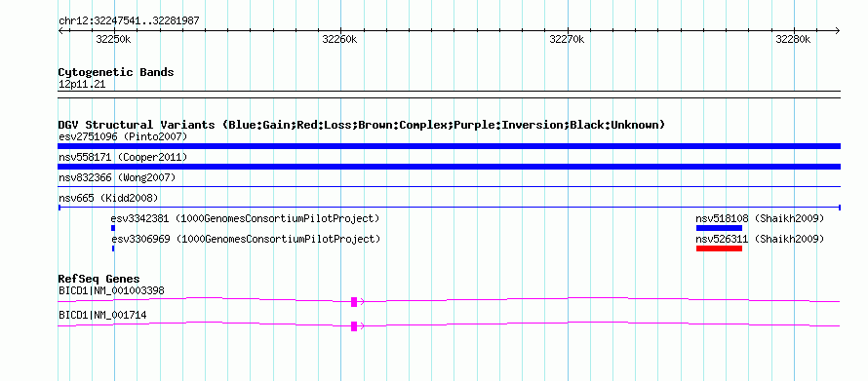Click the 32250k ruler tick label
Viewport: 868px width, 381px height.
pyautogui.click(x=113, y=39)
